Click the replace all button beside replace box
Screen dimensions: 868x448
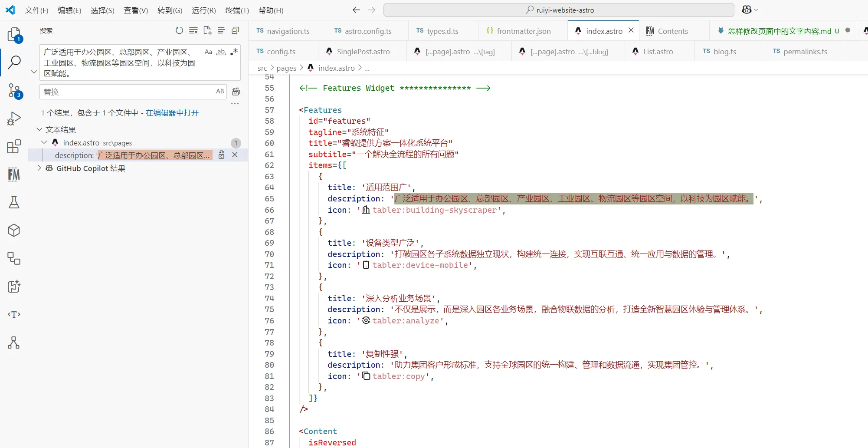coord(236,92)
